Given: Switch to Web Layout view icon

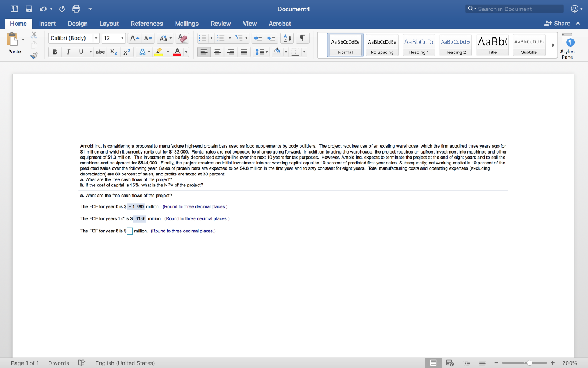Looking at the screenshot, I should click(x=450, y=363).
